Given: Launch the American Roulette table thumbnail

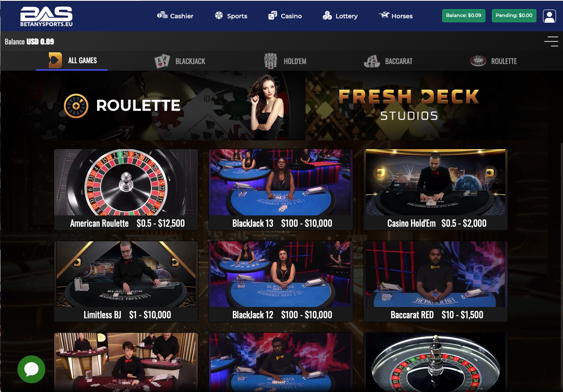Looking at the screenshot, I should (126, 190).
